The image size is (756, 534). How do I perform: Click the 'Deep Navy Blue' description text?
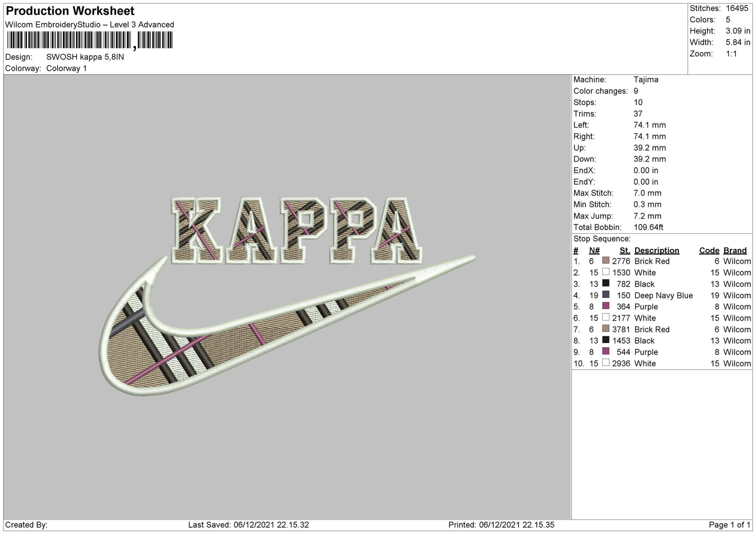click(663, 296)
